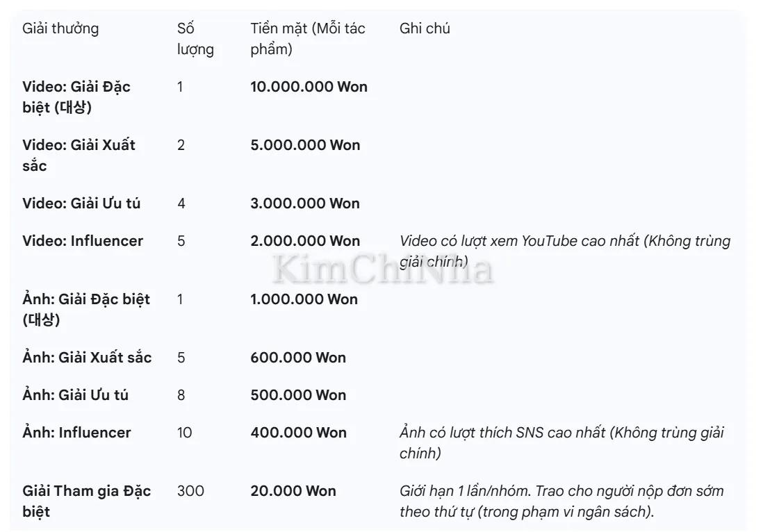Image resolution: width=763 pixels, height=532 pixels.
Task: Select the 'Video: Giải Đặc biệt (대상)' cell
Action: 76,97
